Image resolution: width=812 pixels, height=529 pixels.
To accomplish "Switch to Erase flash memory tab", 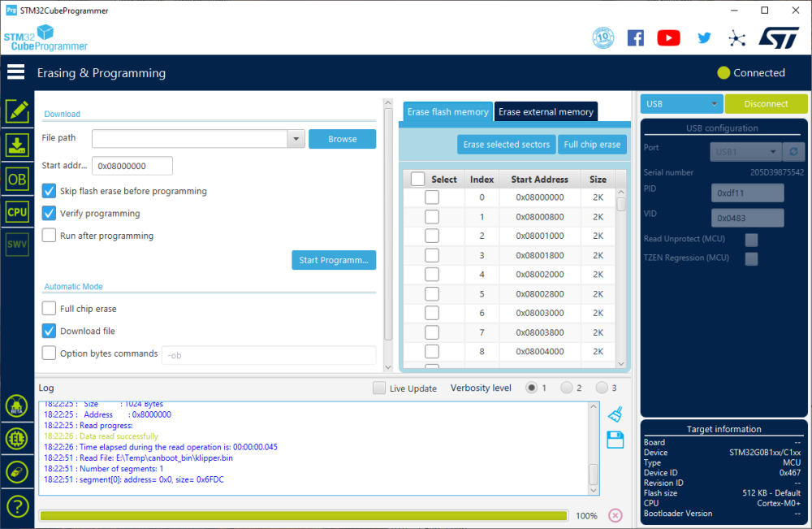I will click(x=447, y=112).
